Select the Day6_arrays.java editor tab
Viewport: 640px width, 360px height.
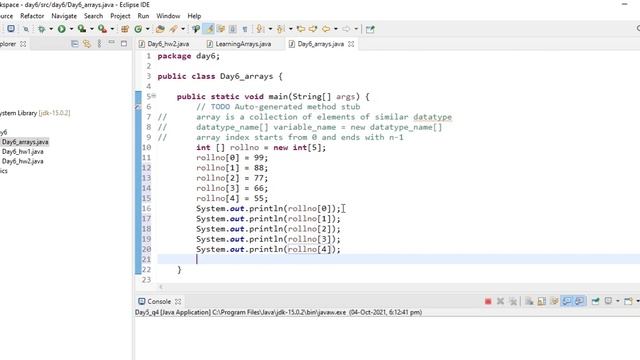(x=320, y=44)
